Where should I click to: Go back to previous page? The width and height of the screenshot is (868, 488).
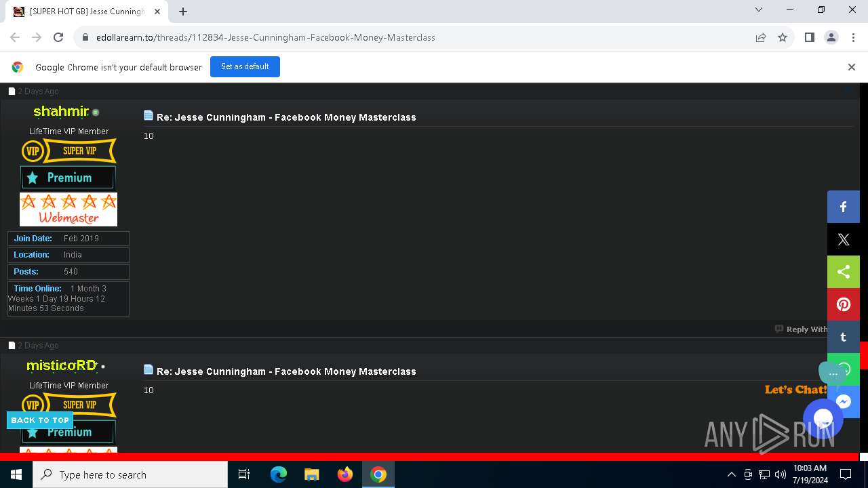point(15,37)
